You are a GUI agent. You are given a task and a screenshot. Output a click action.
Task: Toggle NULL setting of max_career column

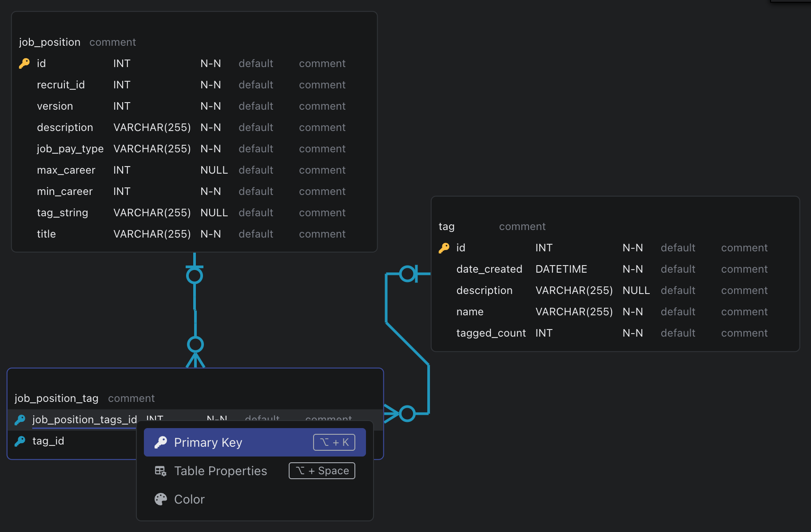point(214,170)
